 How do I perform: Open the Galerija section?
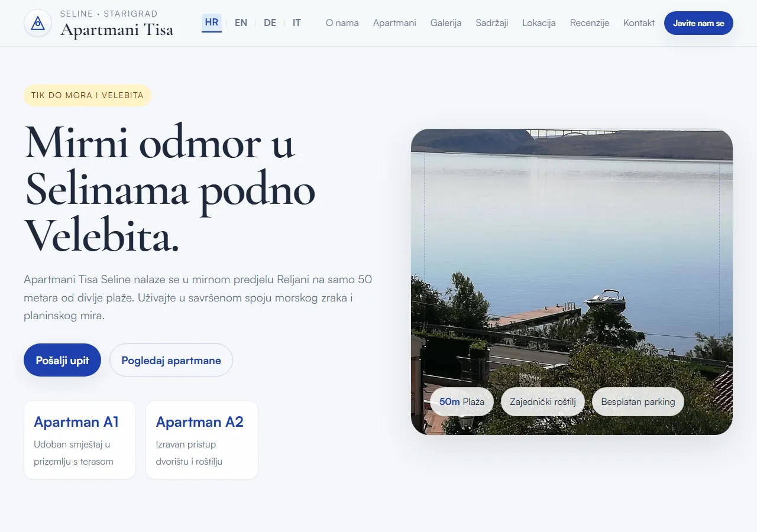446,23
